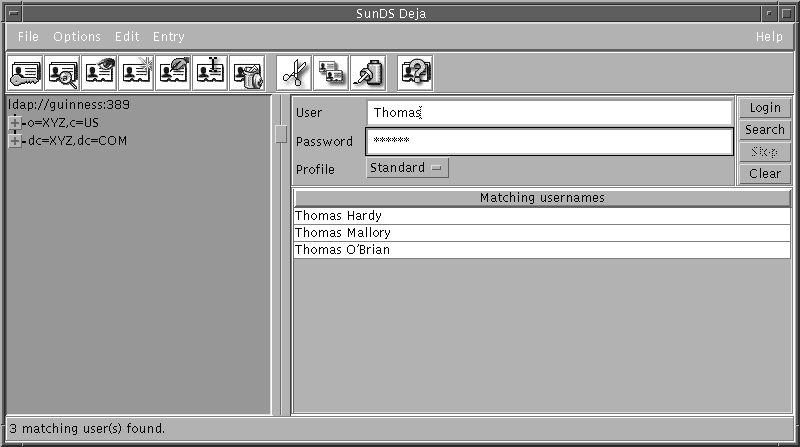This screenshot has height=447, width=800.
Task: Click the Search button
Action: click(x=765, y=130)
